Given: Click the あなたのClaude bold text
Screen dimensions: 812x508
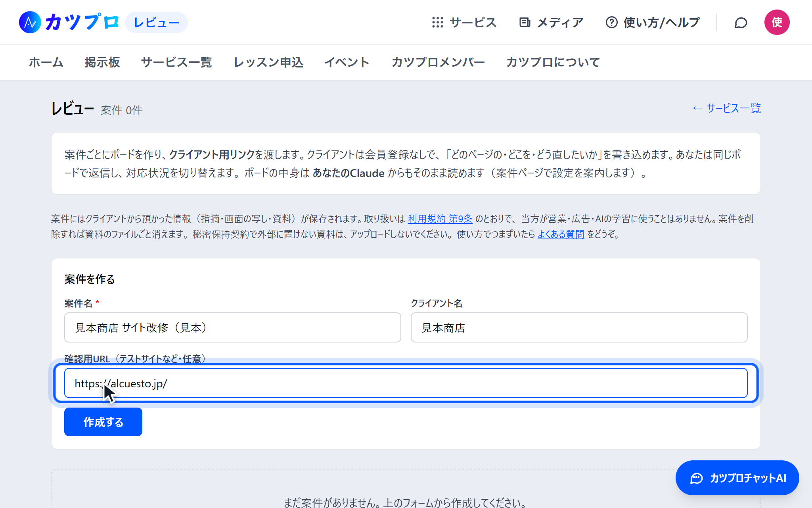Looking at the screenshot, I should [349, 173].
